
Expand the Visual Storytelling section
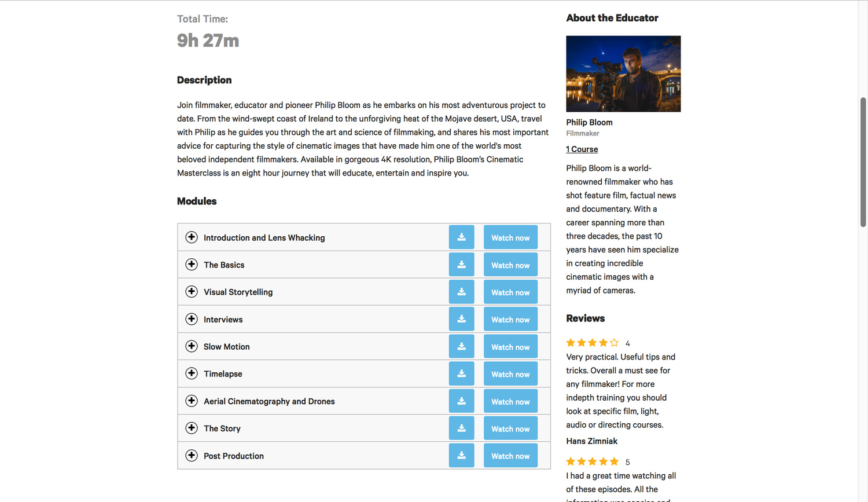pos(192,292)
